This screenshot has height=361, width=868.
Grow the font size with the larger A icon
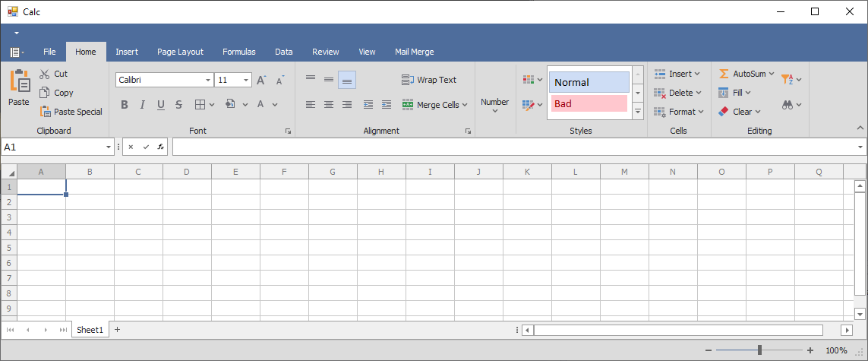[262, 80]
